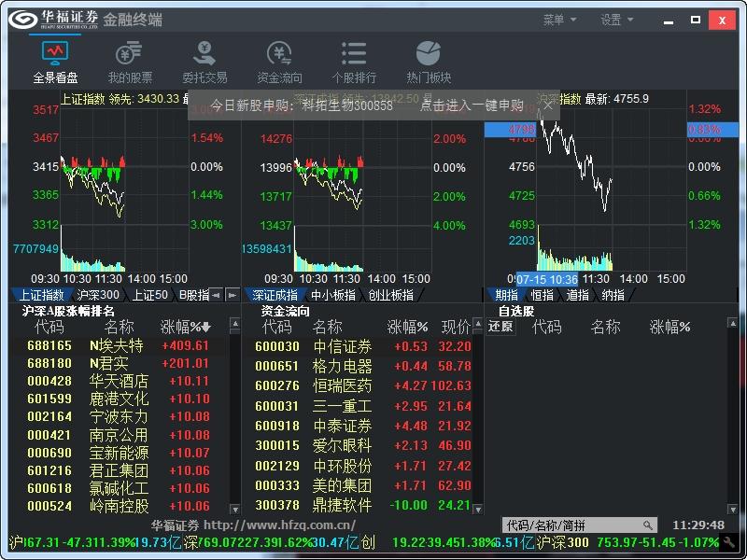This screenshot has width=747, height=560.
Task: Switch to 期指 tab
Action: (x=506, y=295)
